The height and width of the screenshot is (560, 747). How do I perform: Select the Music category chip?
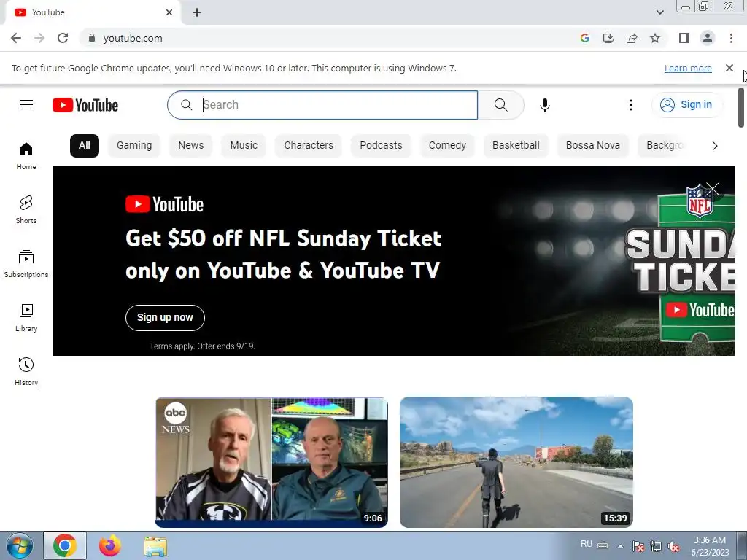[244, 146]
